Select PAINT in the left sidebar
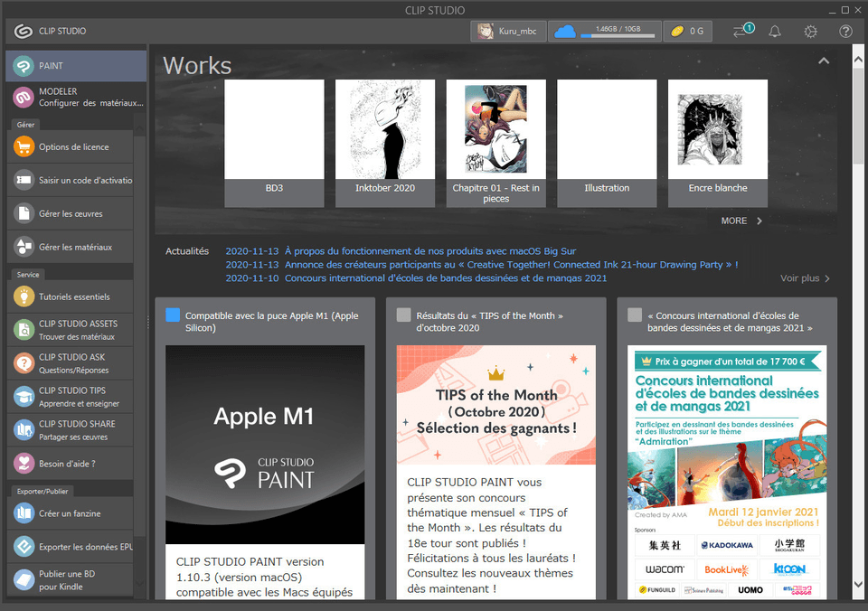Image resolution: width=868 pixels, height=611 pixels. [76, 66]
